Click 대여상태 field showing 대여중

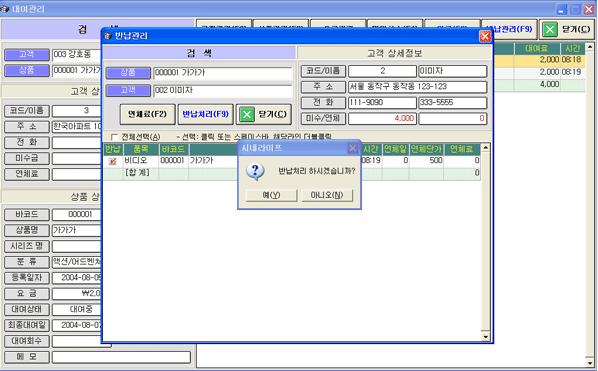click(x=77, y=309)
